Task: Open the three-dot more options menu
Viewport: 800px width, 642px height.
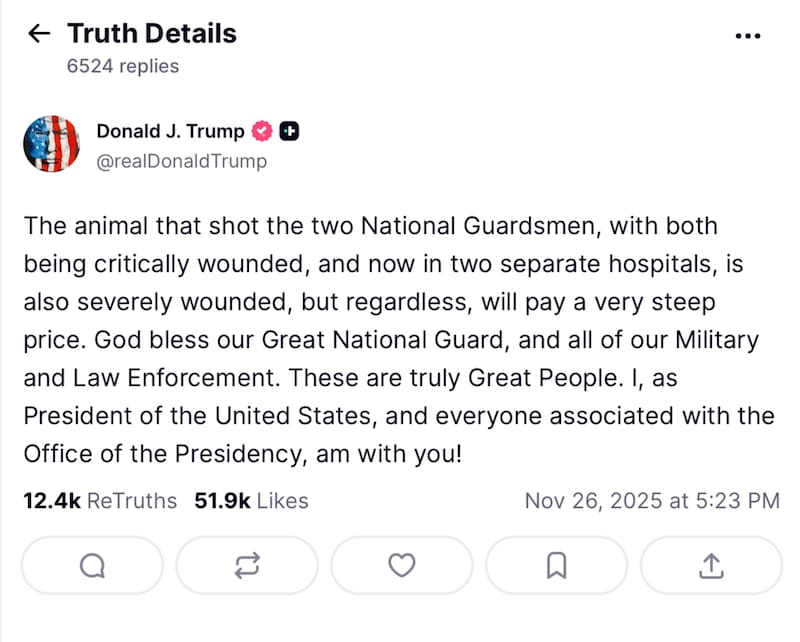Action: 748,36
